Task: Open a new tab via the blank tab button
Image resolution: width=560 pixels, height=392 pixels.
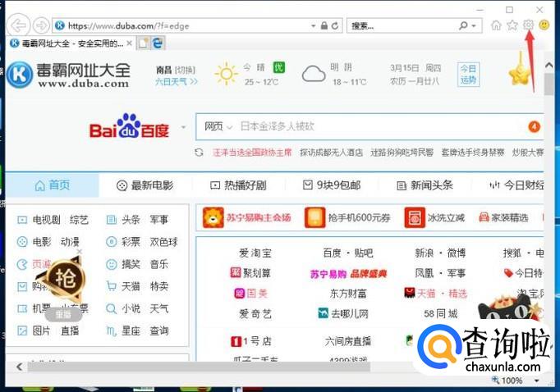Action: point(144,43)
